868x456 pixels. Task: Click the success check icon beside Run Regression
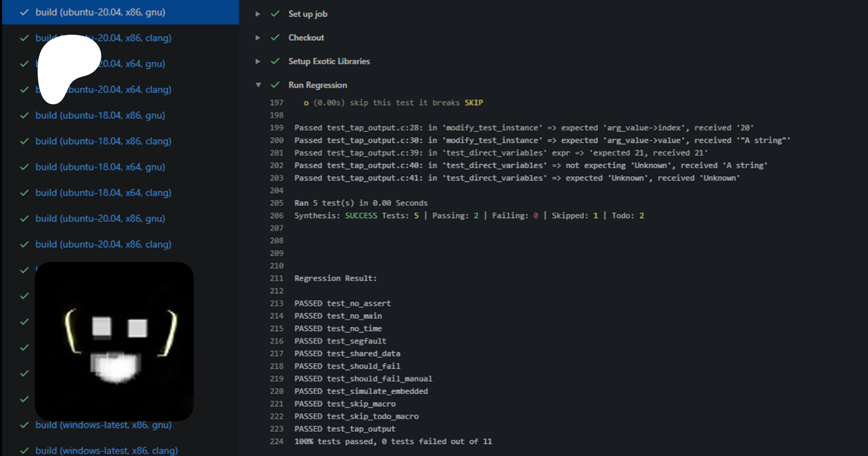coord(275,85)
